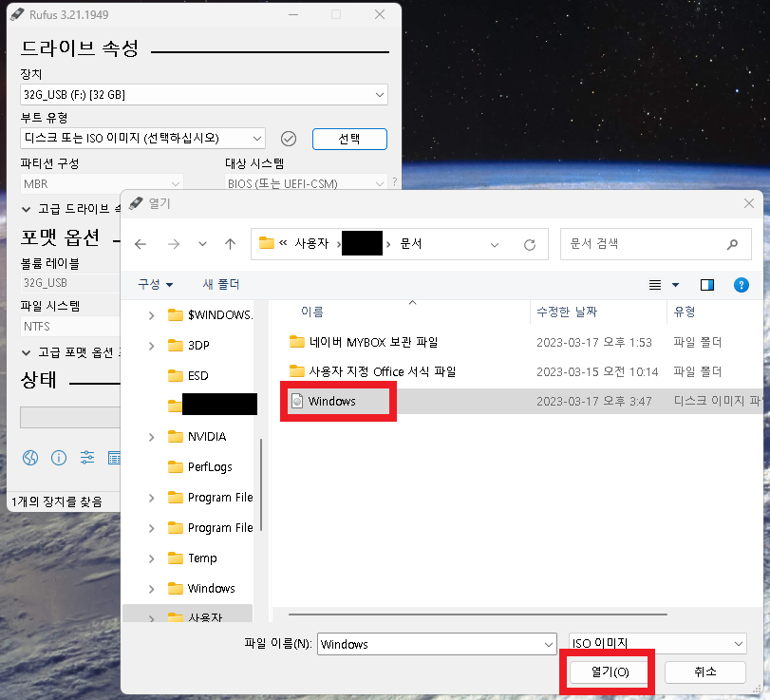Open the dialog help question icon
The height and width of the screenshot is (700, 770).
point(741,285)
